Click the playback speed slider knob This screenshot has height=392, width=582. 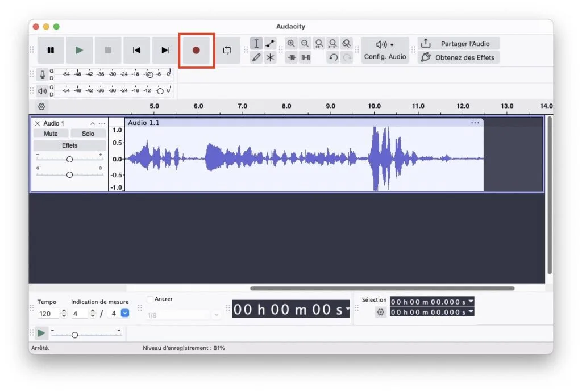point(74,335)
